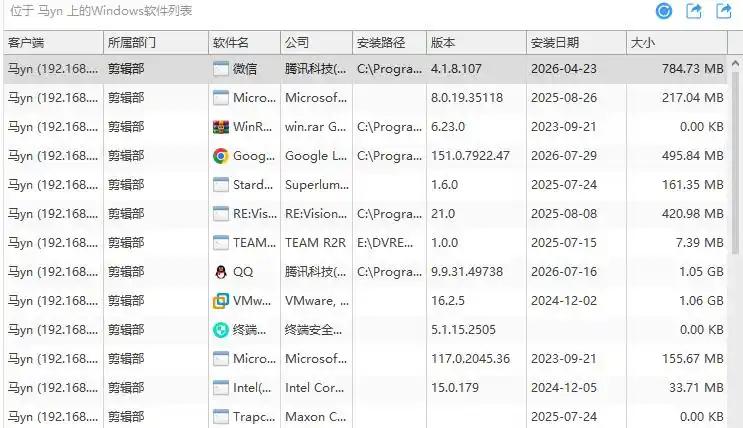Click the TEAM... row window icon
The image size is (743, 428).
221,243
